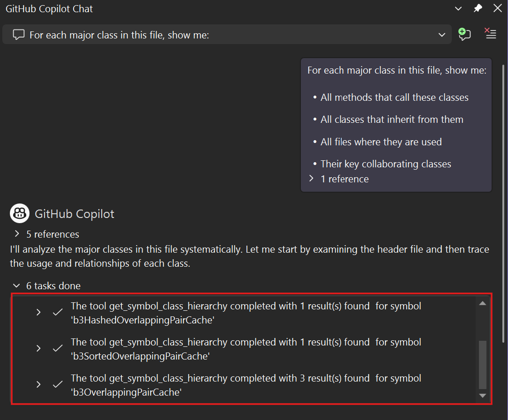Start a new Copilot conversation

[x=464, y=34]
